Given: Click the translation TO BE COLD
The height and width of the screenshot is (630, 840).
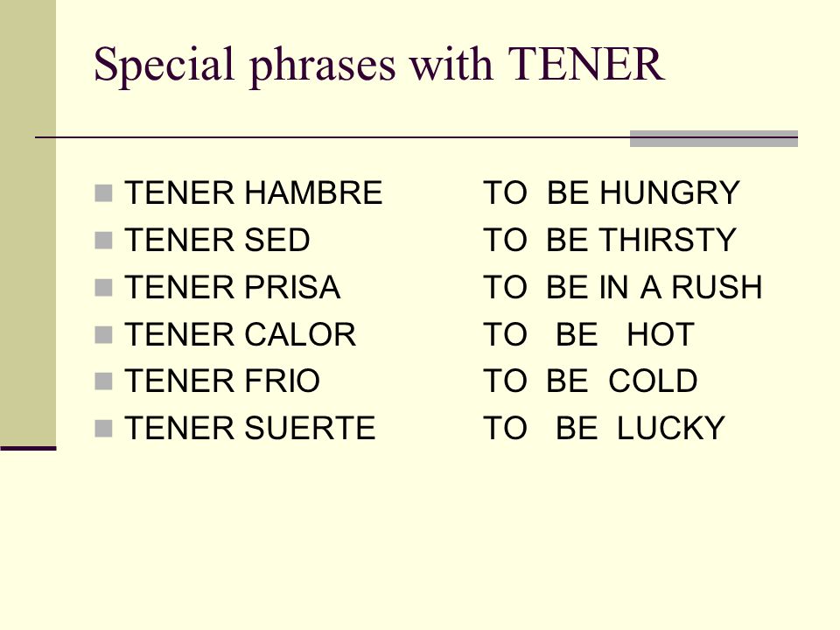Looking at the screenshot, I should click(591, 381).
